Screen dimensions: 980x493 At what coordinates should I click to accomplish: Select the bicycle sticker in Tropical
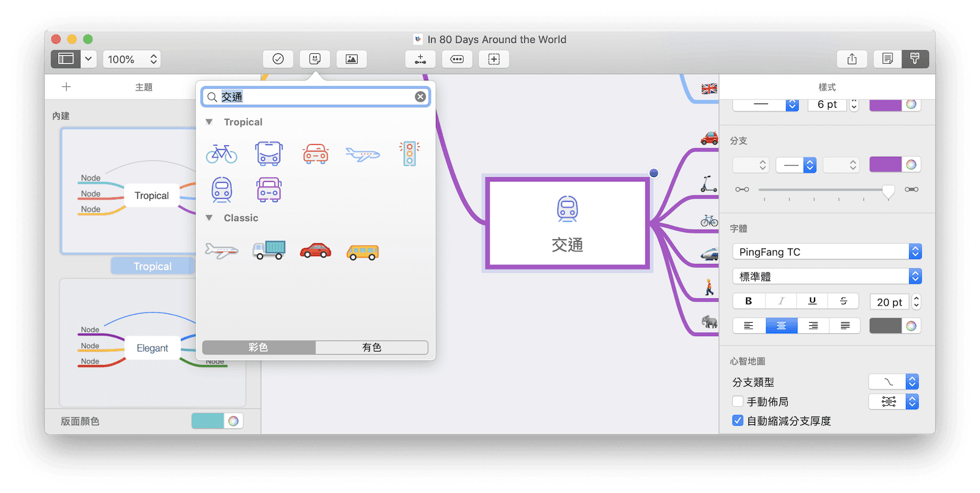coord(222,154)
